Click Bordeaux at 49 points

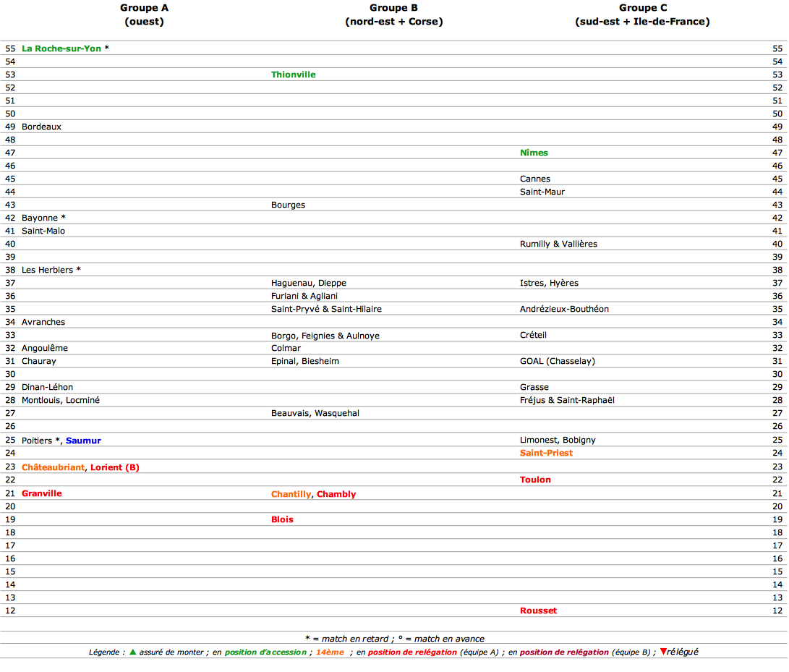click(41, 127)
